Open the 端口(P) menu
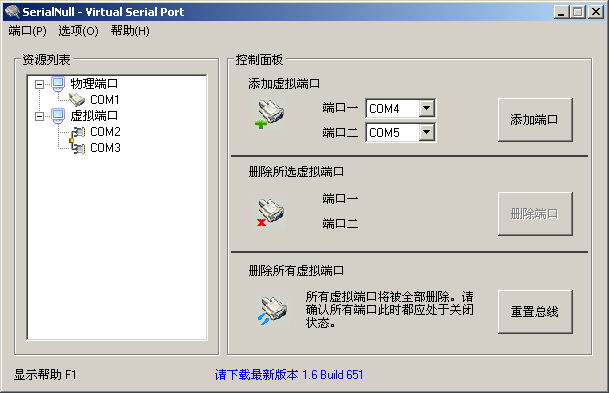 [27, 31]
